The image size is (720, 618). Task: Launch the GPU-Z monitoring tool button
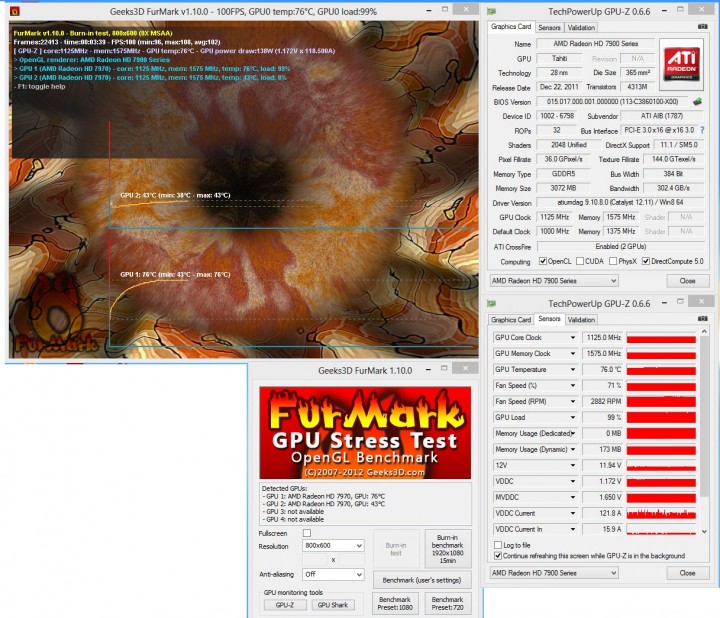click(x=285, y=605)
